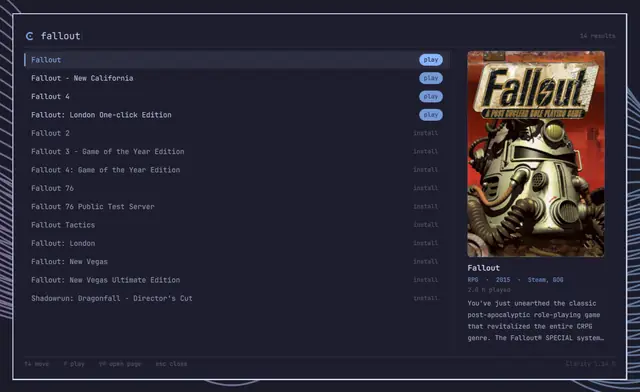Click install next to Fallout: New Vegas

tap(425, 262)
